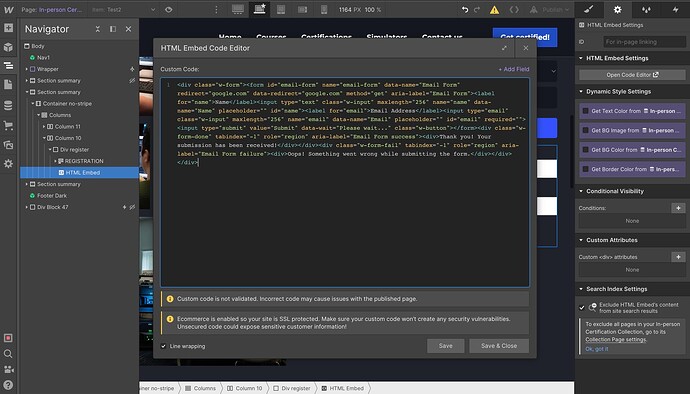Click the + Add Field link
Viewport: 690px width, 394px height.
click(514, 69)
